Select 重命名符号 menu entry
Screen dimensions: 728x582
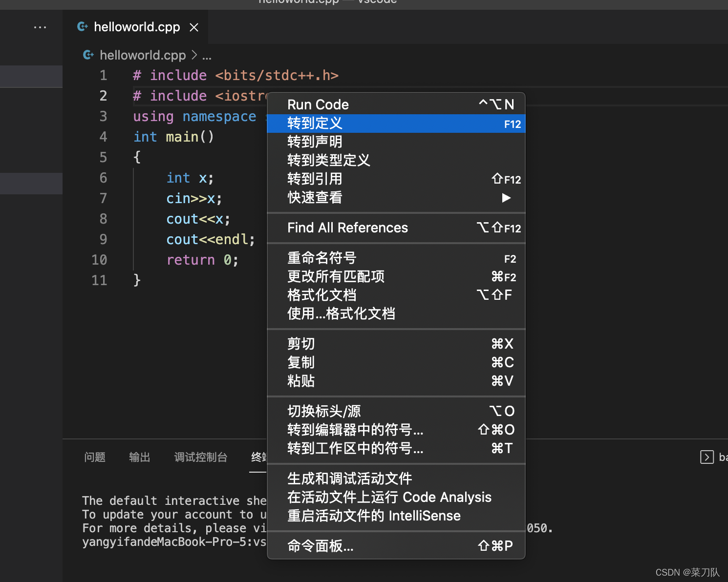point(396,258)
